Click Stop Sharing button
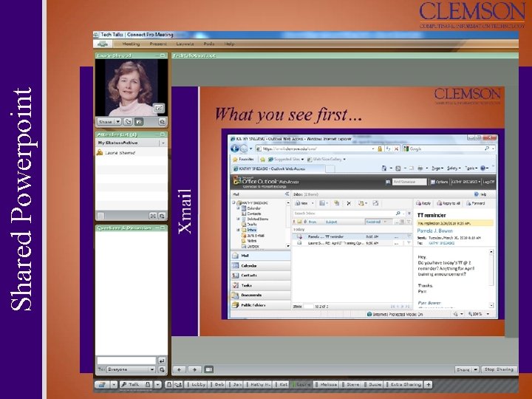The width and height of the screenshot is (532, 399). (x=499, y=369)
